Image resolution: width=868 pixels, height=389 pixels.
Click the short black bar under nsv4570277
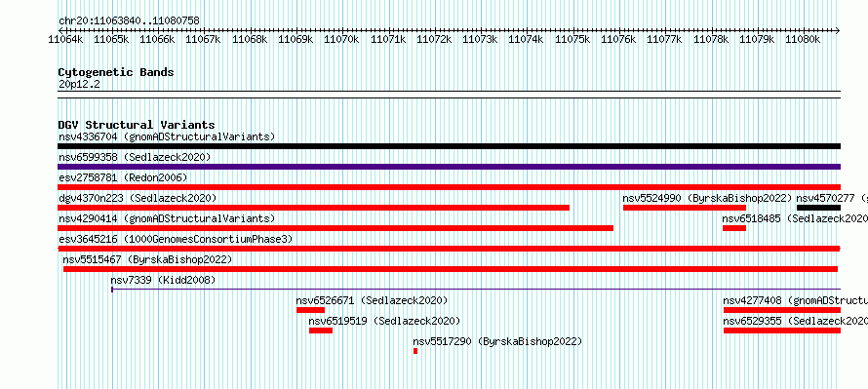[818, 208]
